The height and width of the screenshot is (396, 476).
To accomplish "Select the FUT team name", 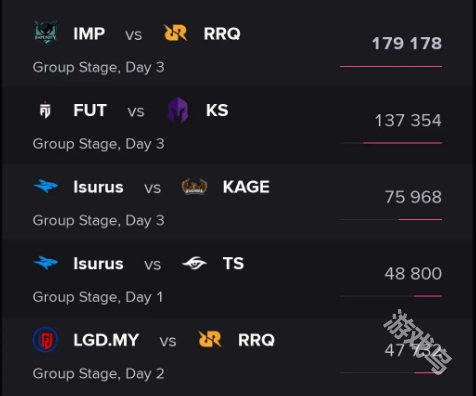I will click(x=90, y=110).
